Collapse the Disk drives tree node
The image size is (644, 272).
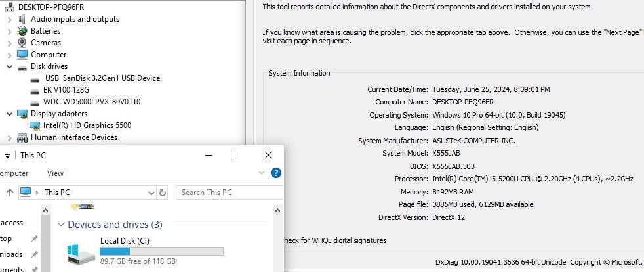[x=9, y=66]
